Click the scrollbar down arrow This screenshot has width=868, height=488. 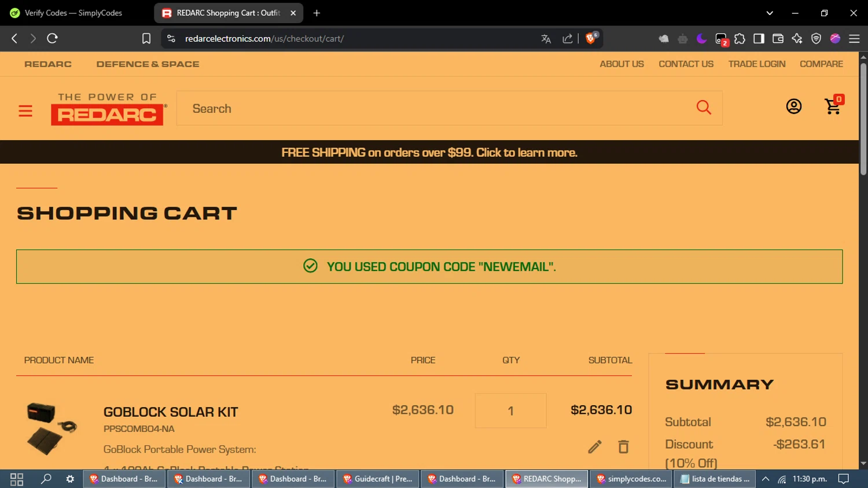[863, 464]
